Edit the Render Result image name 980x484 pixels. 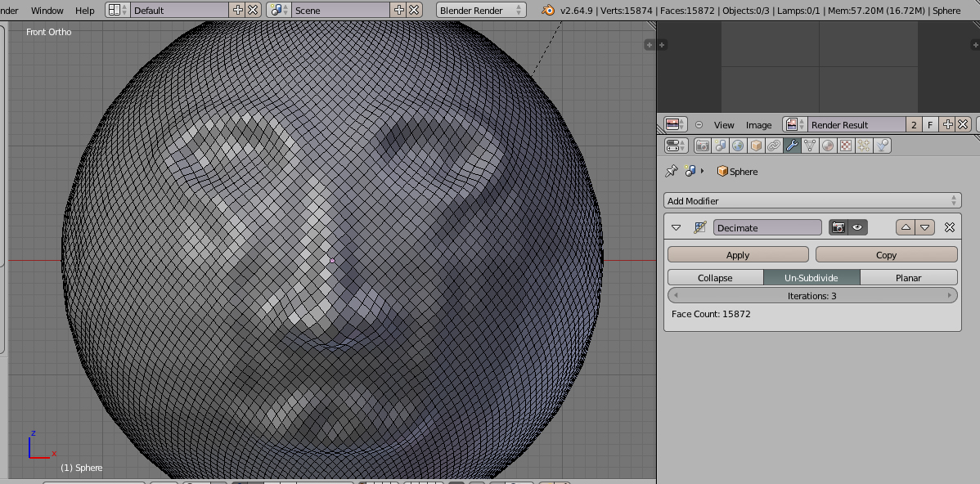[856, 124]
